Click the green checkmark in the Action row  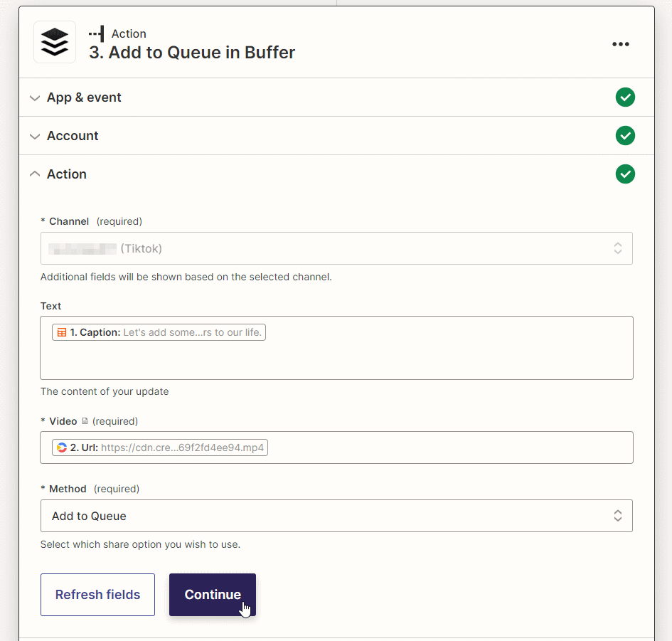[x=625, y=174]
